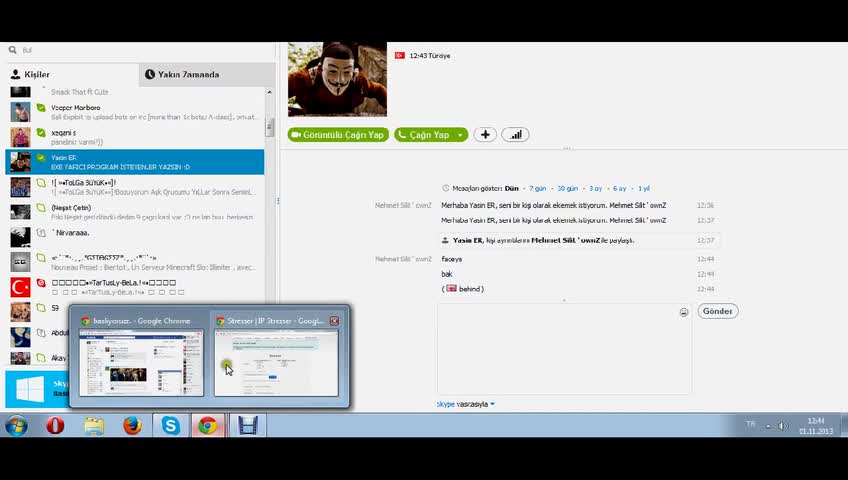Click the Windows Start button
This screenshot has height=480, width=848.
(x=17, y=426)
